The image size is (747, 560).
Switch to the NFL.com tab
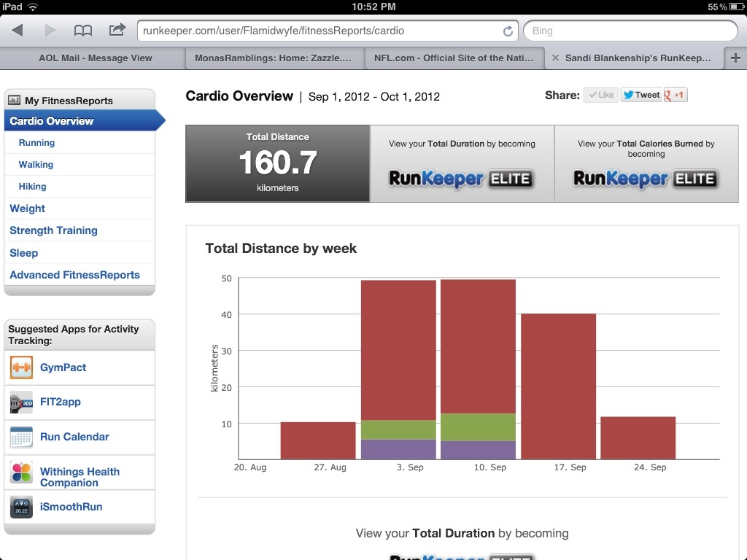(x=454, y=58)
